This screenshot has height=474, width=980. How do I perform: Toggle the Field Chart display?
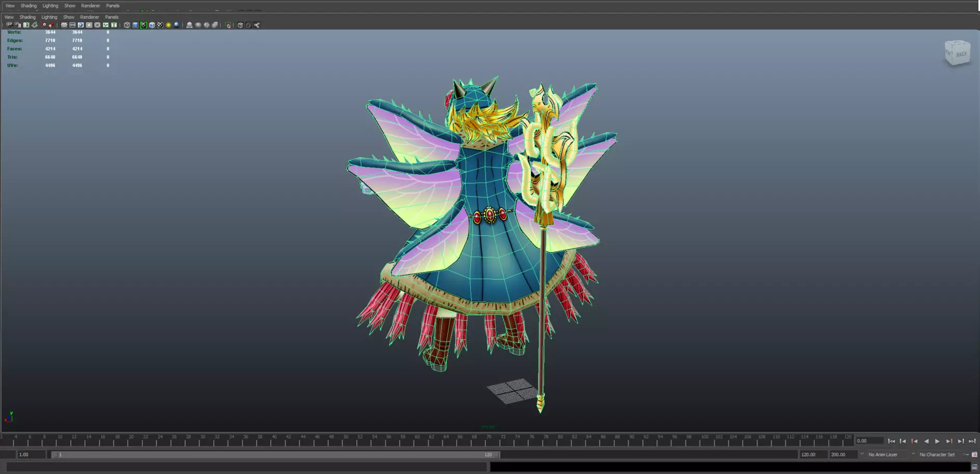[x=97, y=25]
